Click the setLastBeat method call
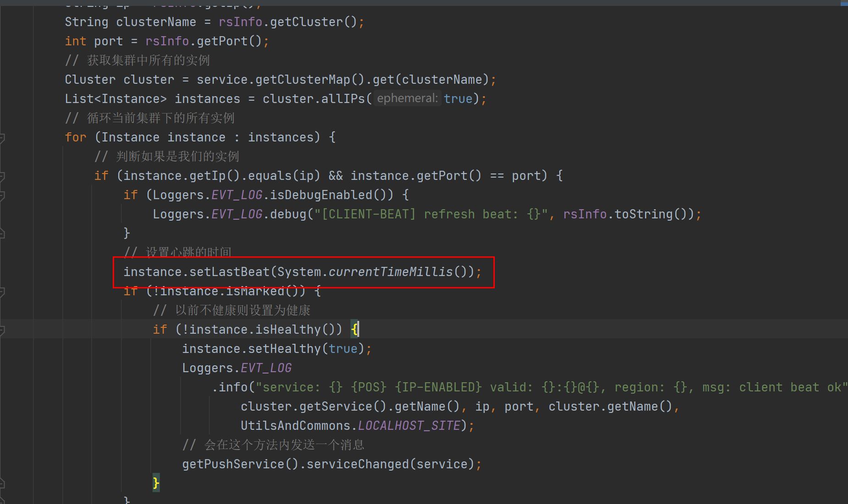 pyautogui.click(x=230, y=272)
